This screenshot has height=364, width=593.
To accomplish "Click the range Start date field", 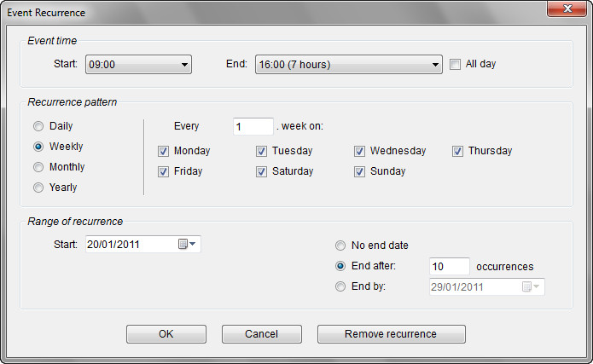I will point(130,245).
